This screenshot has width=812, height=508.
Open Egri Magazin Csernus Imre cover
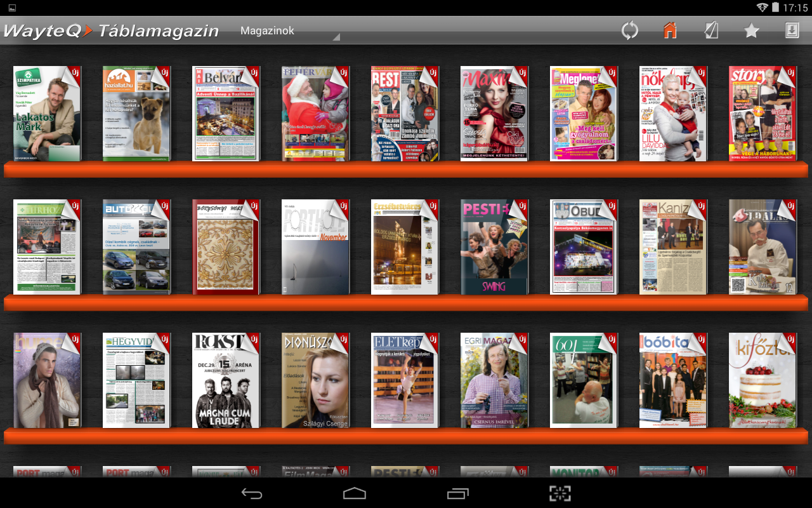494,380
